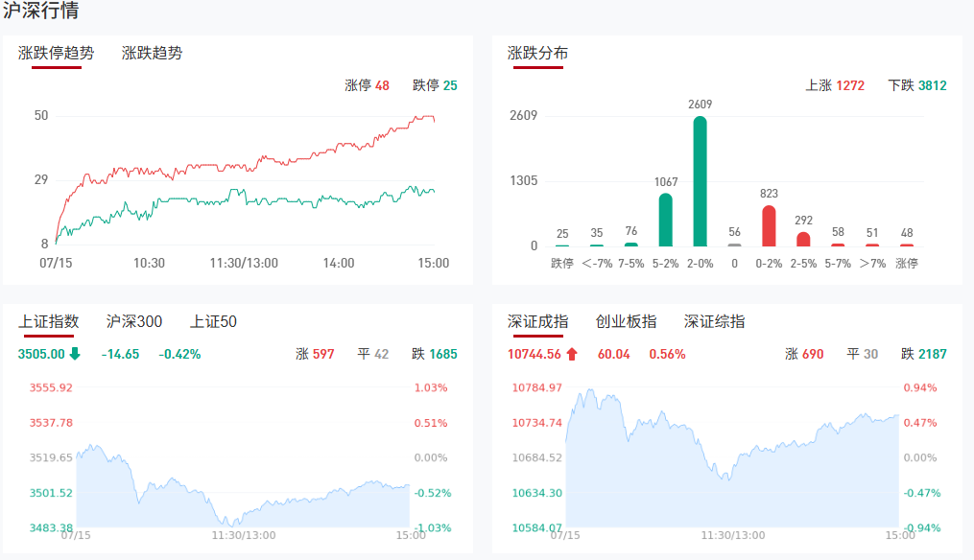Click the 涨跌分布 panel heading

coord(537,54)
